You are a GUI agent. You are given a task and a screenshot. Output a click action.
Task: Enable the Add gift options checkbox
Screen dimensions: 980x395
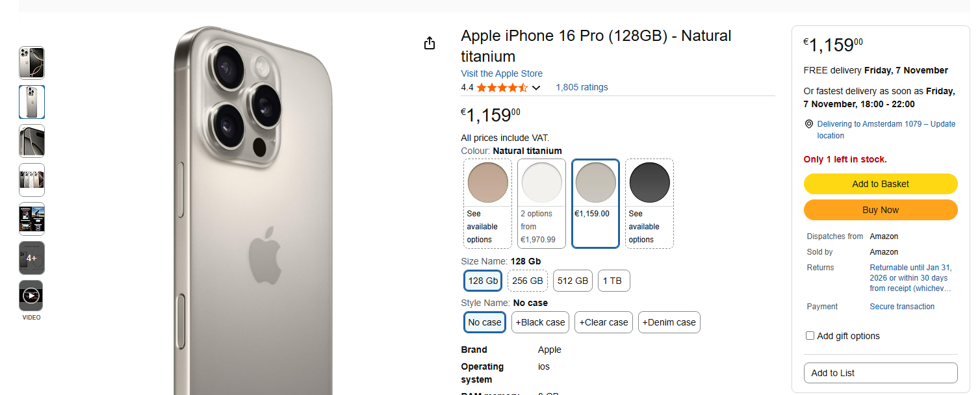click(810, 336)
